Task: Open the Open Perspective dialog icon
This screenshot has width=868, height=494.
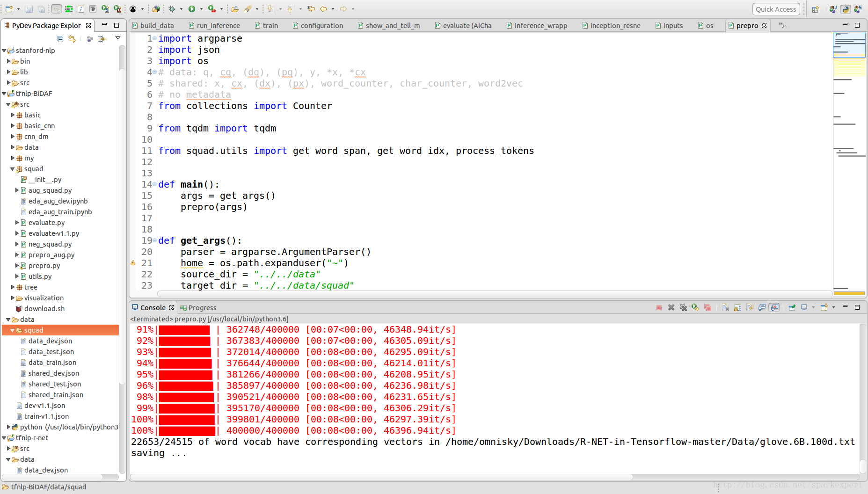Action: (x=816, y=9)
